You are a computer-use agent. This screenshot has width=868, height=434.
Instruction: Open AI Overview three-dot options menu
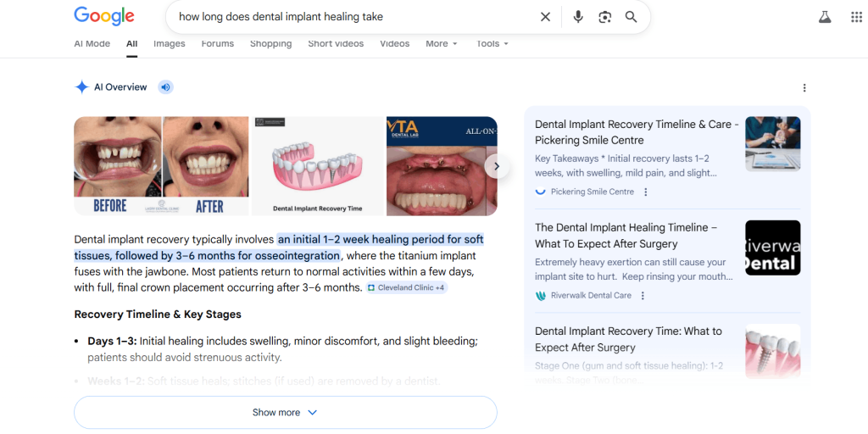click(804, 87)
